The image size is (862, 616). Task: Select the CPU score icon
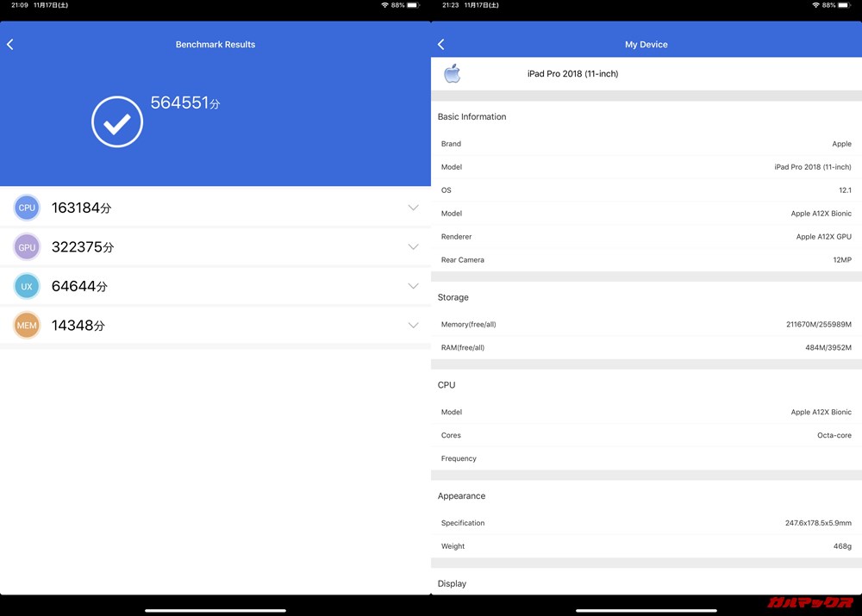27,208
